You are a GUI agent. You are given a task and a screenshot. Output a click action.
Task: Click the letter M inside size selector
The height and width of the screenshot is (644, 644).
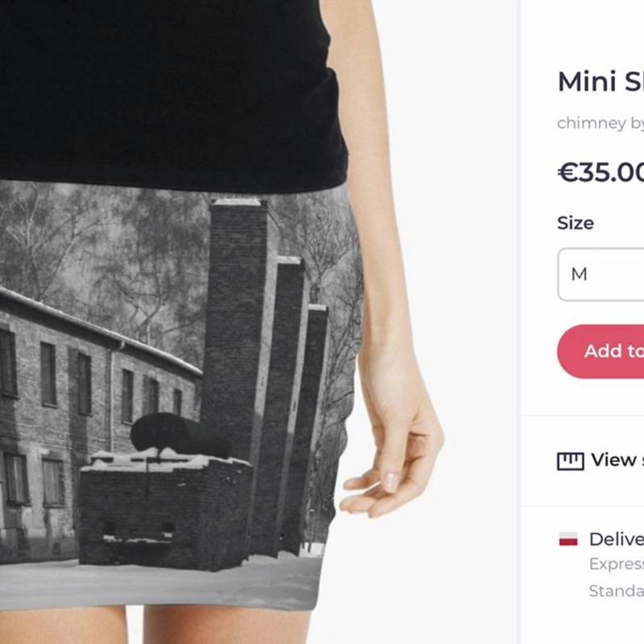579,275
